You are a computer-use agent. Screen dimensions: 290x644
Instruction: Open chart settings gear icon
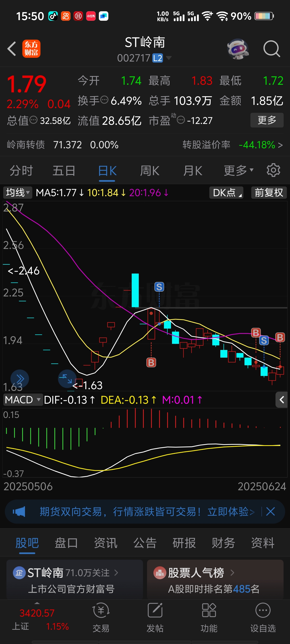coord(273,170)
